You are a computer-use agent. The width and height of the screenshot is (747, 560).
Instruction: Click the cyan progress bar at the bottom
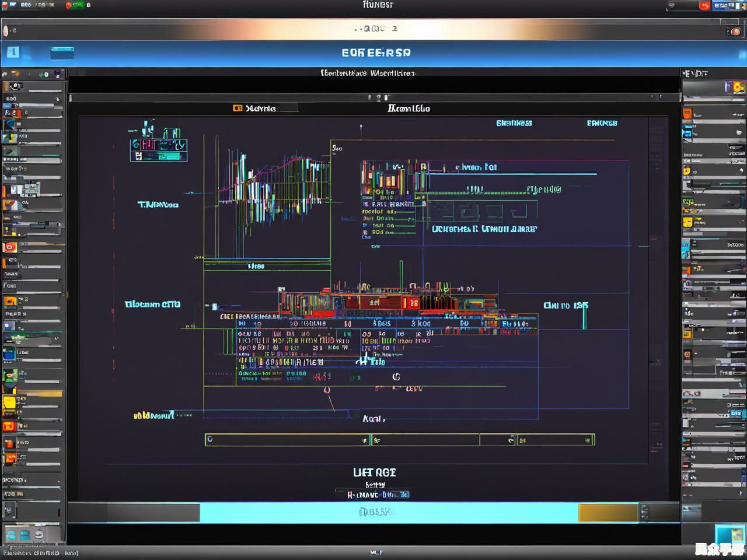[x=388, y=513]
